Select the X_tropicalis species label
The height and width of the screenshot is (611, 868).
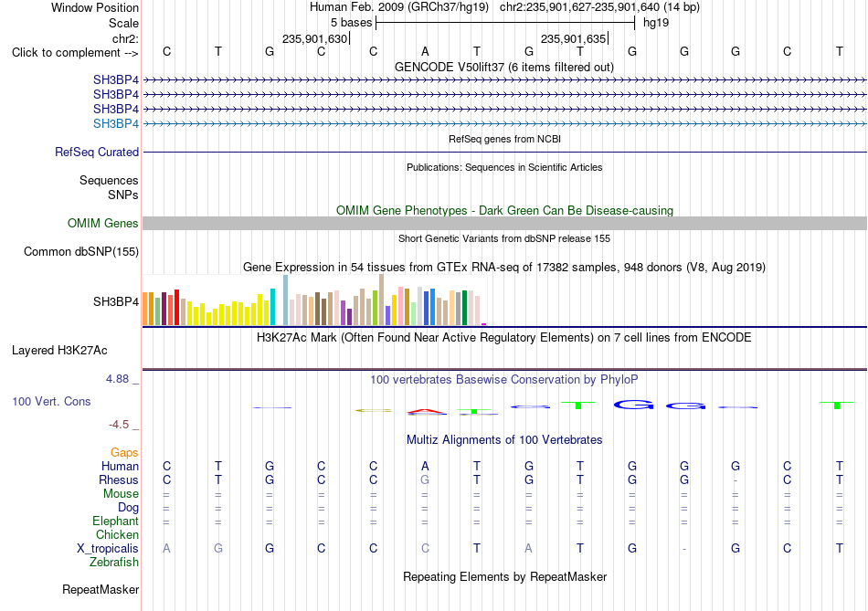(x=108, y=549)
